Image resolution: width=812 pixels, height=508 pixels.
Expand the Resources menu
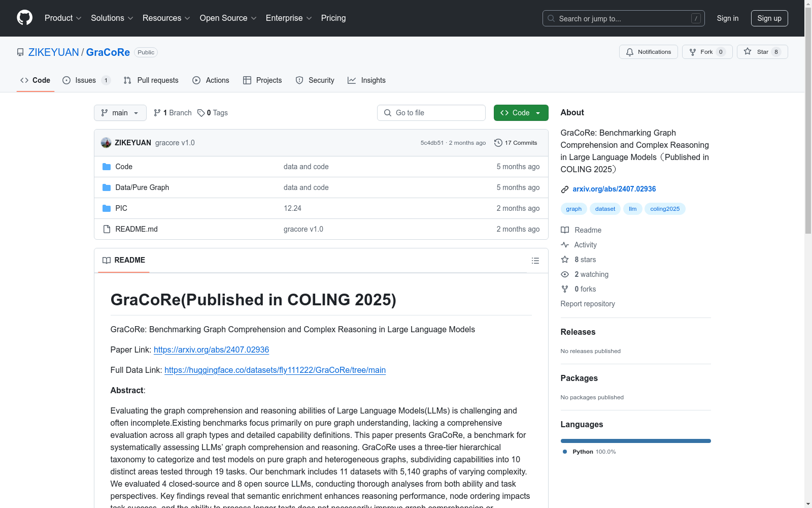pyautogui.click(x=166, y=18)
